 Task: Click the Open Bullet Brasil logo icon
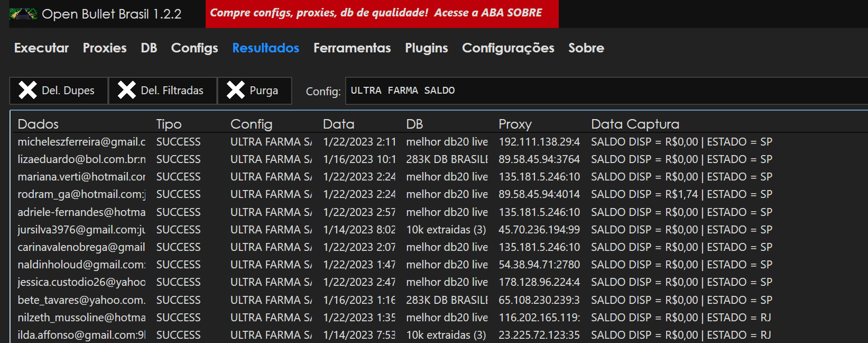click(23, 14)
